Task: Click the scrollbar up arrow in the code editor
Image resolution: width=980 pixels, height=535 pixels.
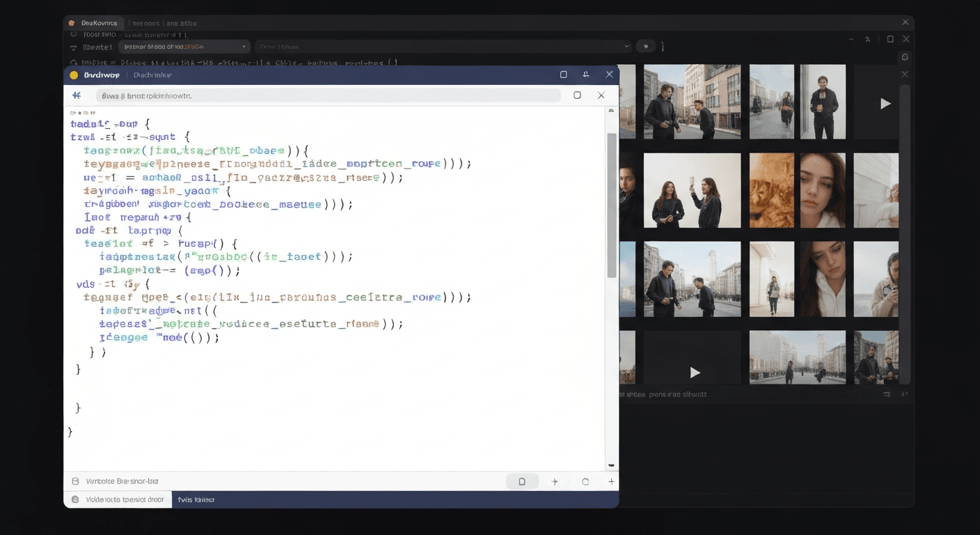Action: coord(611,109)
